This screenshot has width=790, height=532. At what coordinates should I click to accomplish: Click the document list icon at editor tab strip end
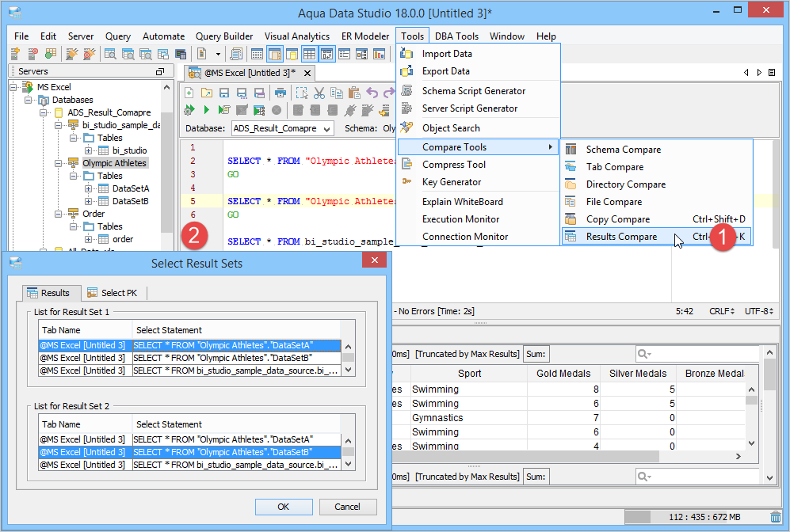point(771,73)
